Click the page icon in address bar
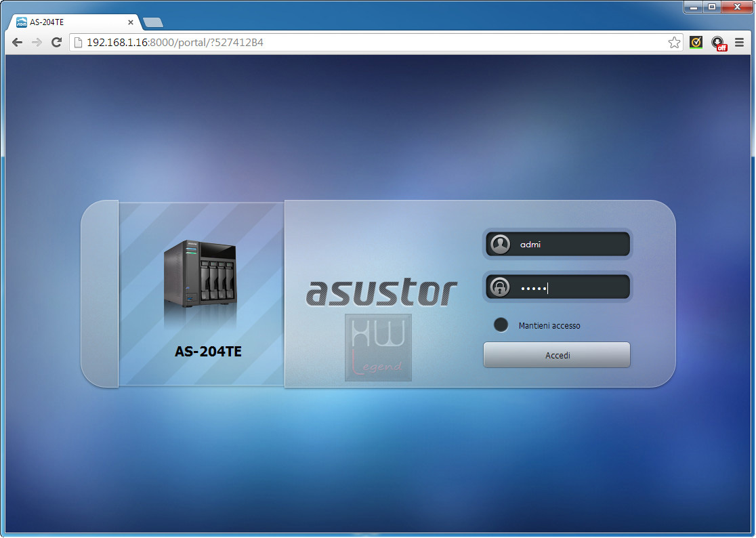Viewport: 756px width, 538px height. tap(78, 43)
